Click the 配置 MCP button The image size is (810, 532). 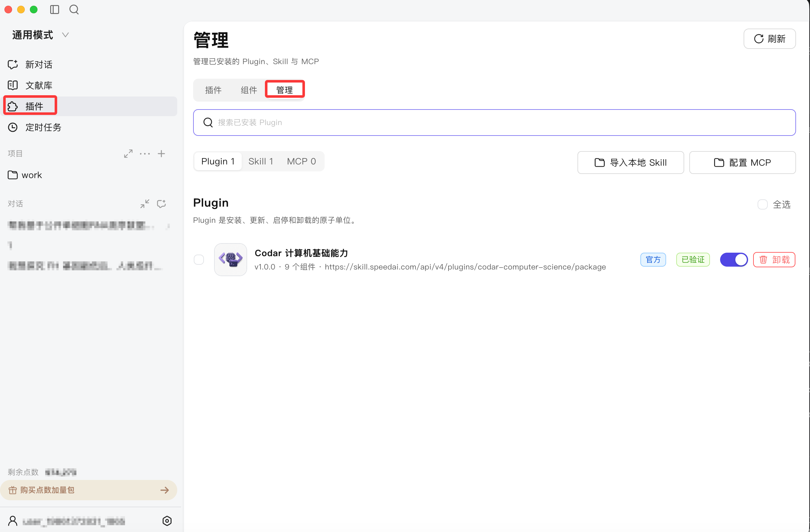point(742,163)
